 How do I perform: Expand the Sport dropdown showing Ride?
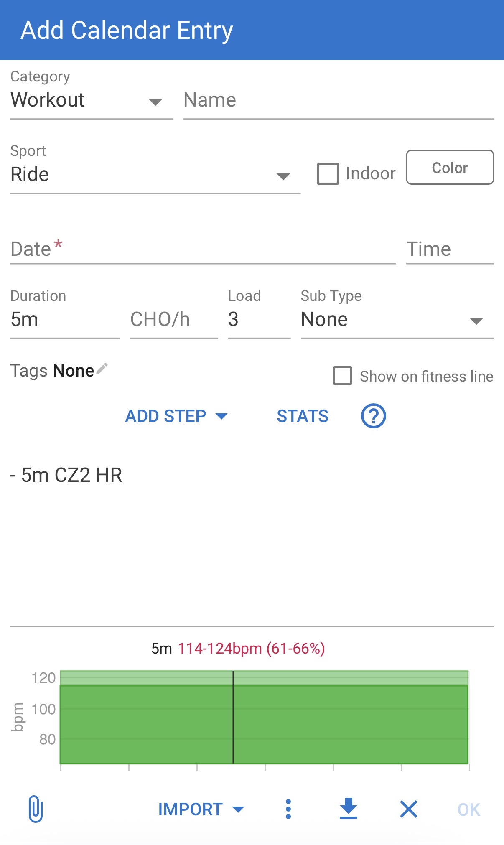coord(155,175)
